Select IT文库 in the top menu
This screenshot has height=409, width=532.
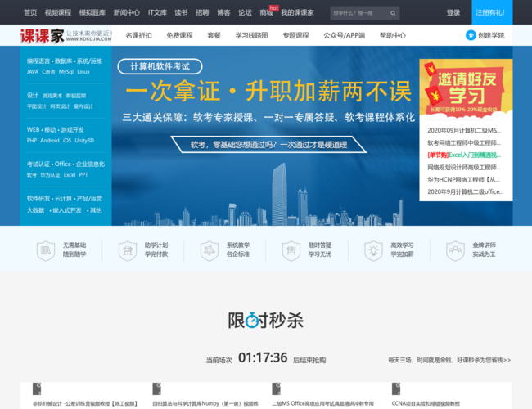[x=157, y=13]
